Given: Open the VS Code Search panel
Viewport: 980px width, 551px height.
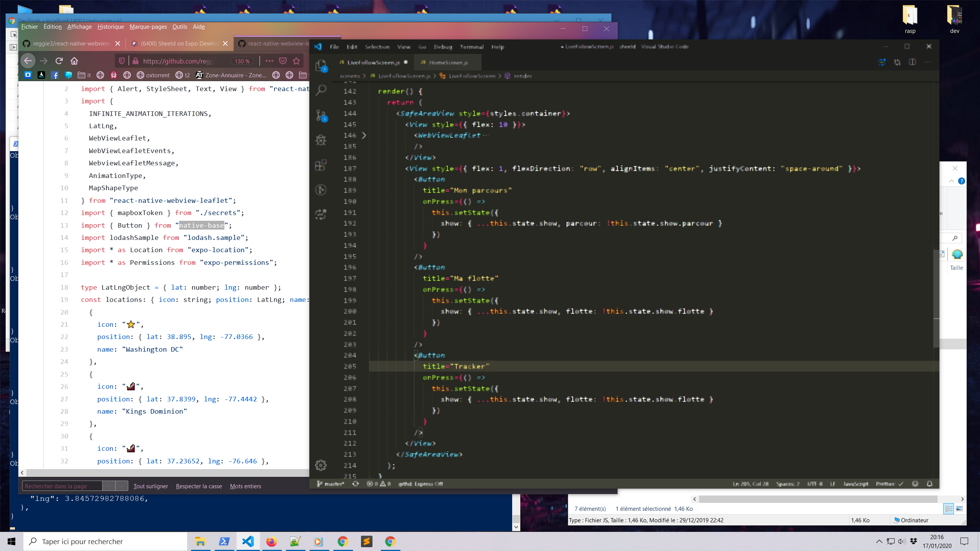Looking at the screenshot, I should (321, 90).
